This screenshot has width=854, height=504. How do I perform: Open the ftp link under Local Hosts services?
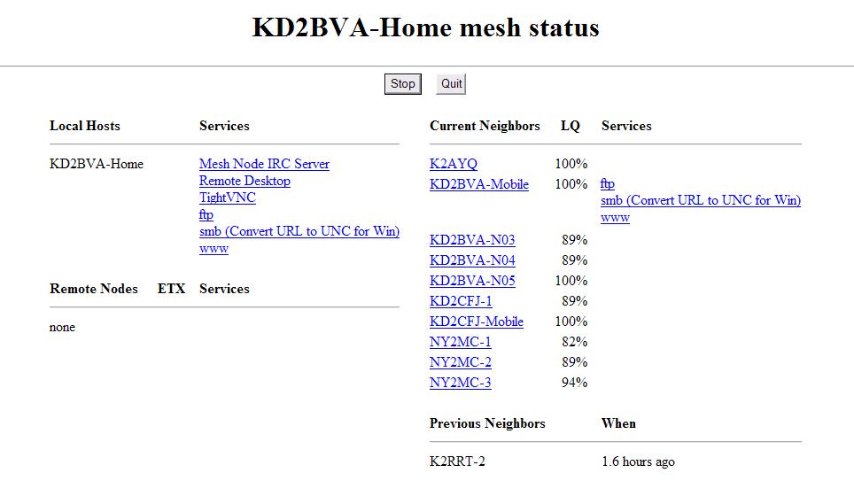[206, 214]
